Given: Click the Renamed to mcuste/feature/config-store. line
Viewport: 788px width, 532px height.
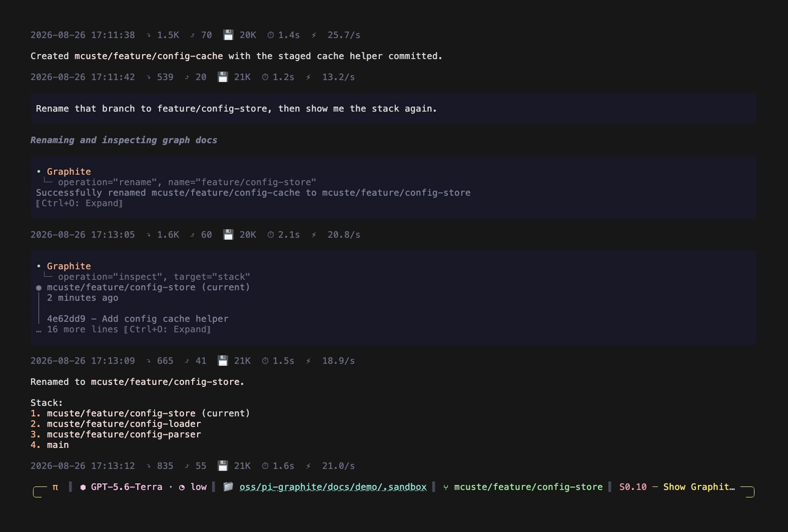Looking at the screenshot, I should (137, 382).
